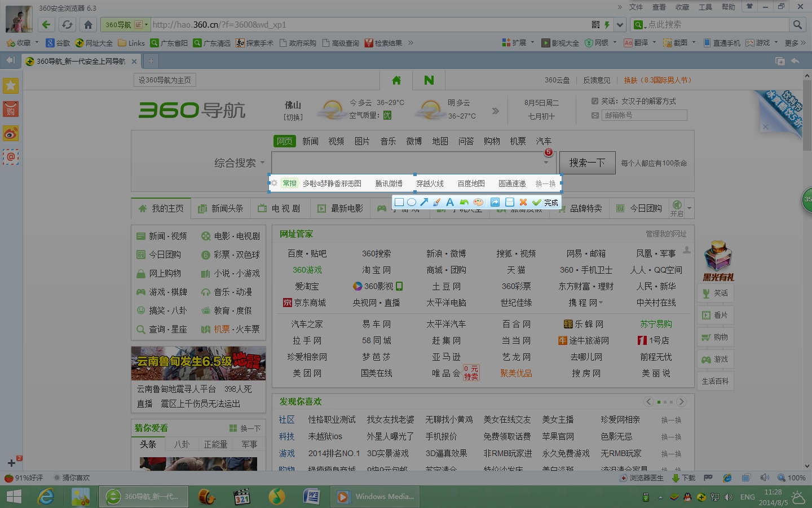Switch to the 电视剧 tab

point(279,208)
